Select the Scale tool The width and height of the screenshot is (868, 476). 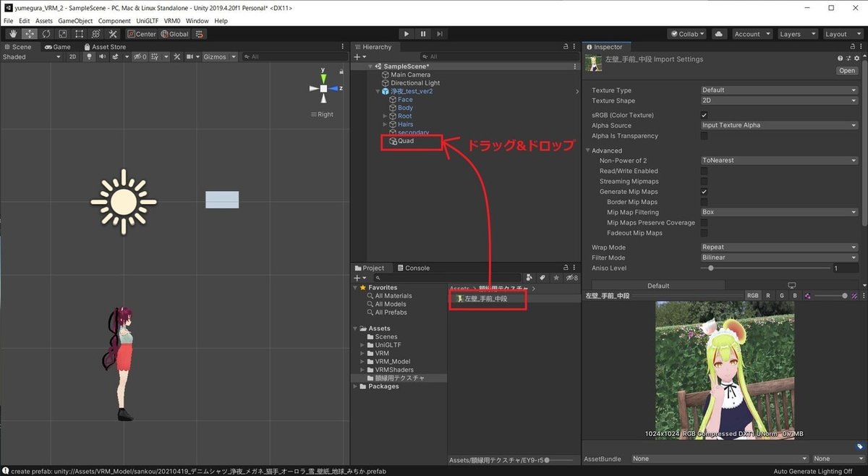pos(63,34)
